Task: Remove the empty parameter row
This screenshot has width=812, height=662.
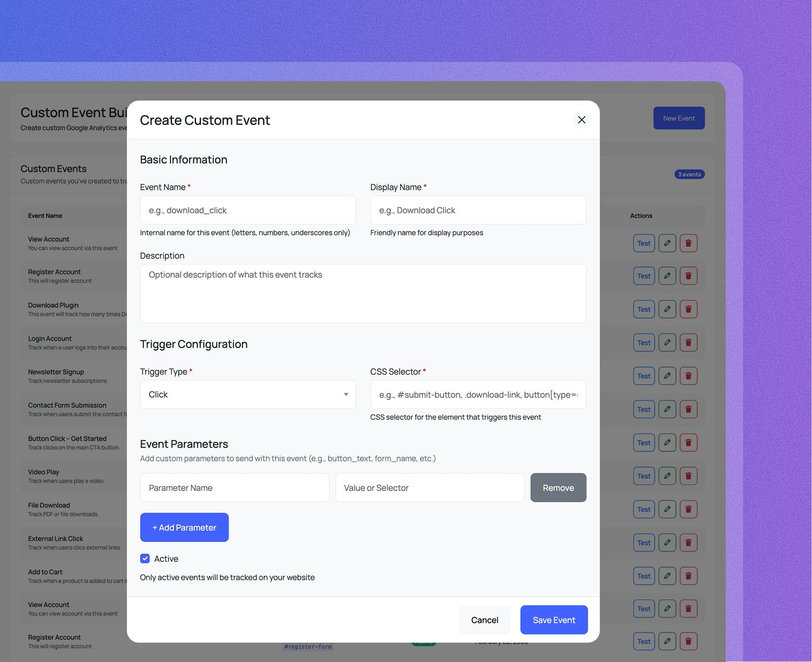Action: point(558,487)
